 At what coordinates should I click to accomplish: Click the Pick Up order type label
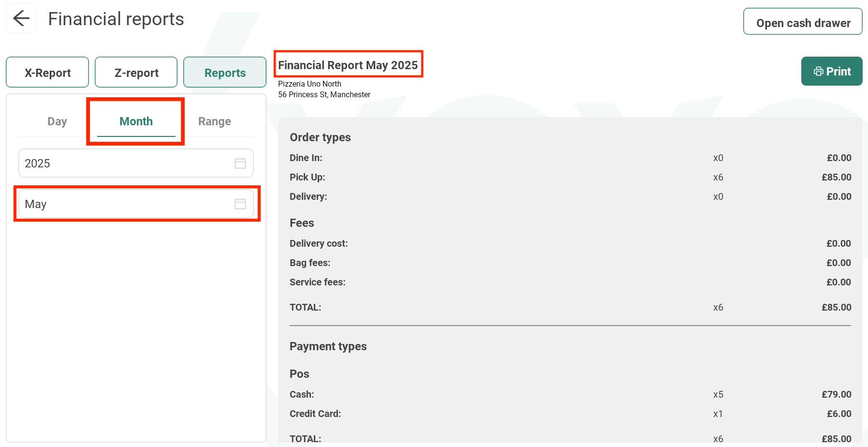[307, 177]
